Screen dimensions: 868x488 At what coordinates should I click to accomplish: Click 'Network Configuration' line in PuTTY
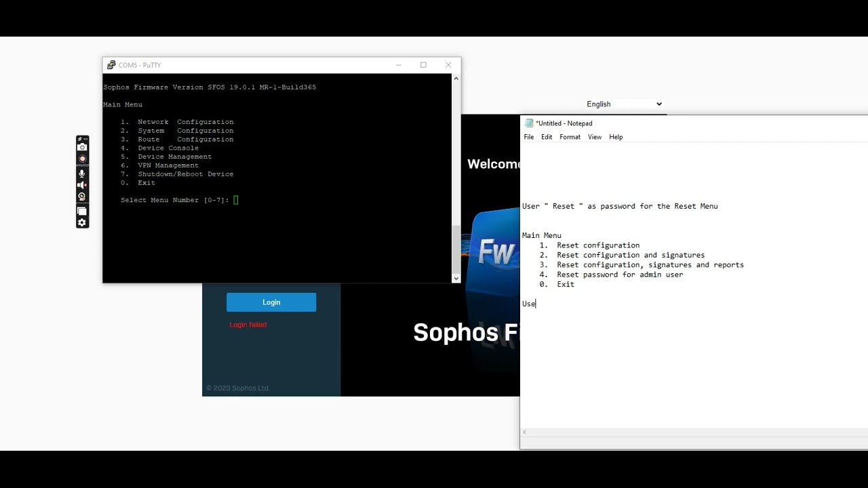(177, 122)
